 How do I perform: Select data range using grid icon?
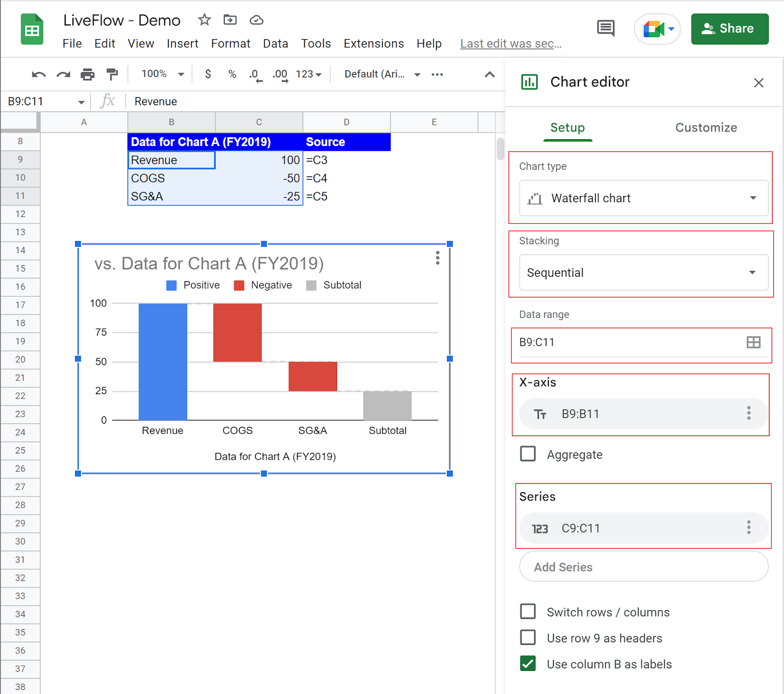coord(754,342)
